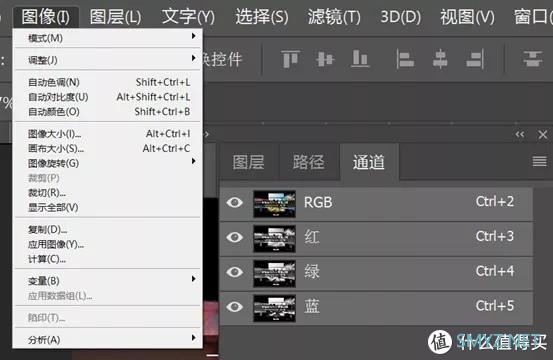Toggle visibility of RGB channel
Image resolution: width=553 pixels, height=360 pixels.
pos(235,202)
